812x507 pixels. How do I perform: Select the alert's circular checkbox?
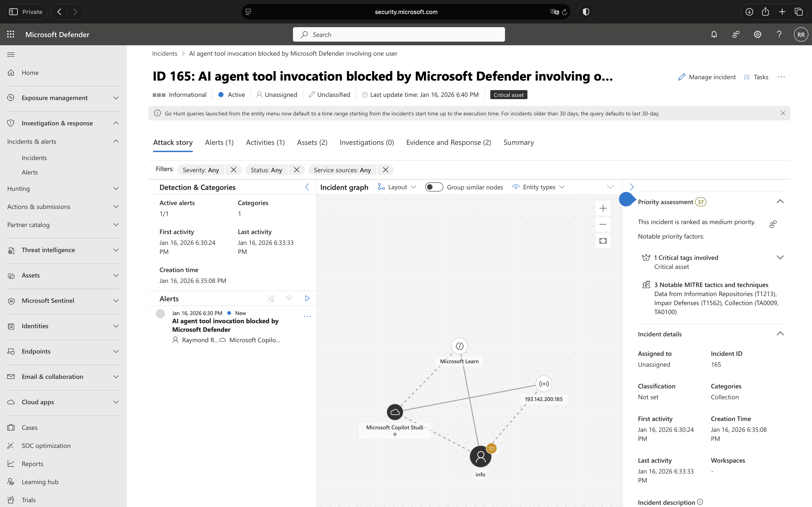(160, 313)
